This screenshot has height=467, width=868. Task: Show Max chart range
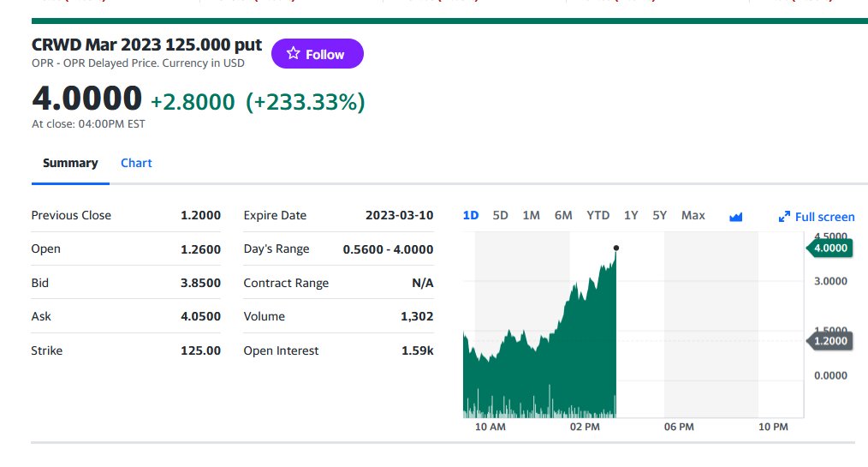coord(693,215)
